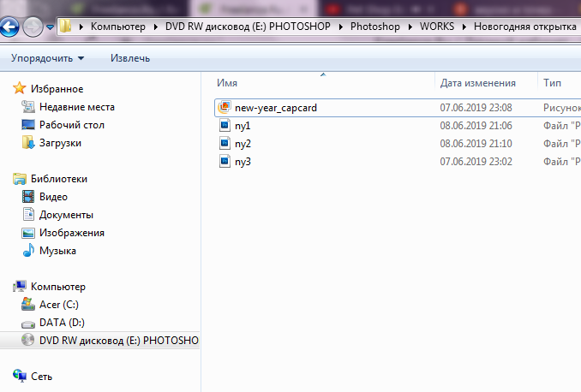Go to Компьютер in address breadcrumb
The width and height of the screenshot is (581, 392).
(118, 27)
